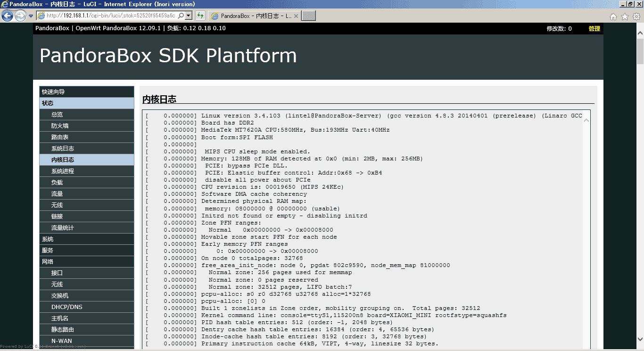Click the Linux version 3.4.103 log line

363,116
